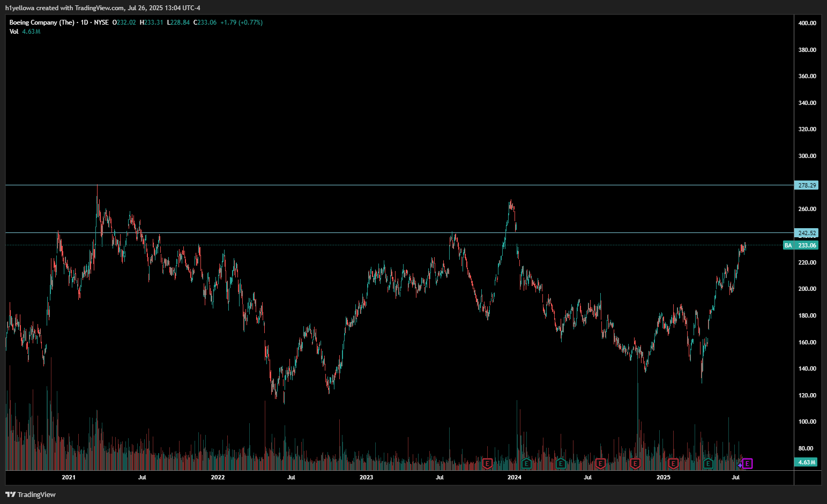Viewport: 827px width, 504px height.
Task: Click the red earnings marker after Jul 2024
Action: 600,463
